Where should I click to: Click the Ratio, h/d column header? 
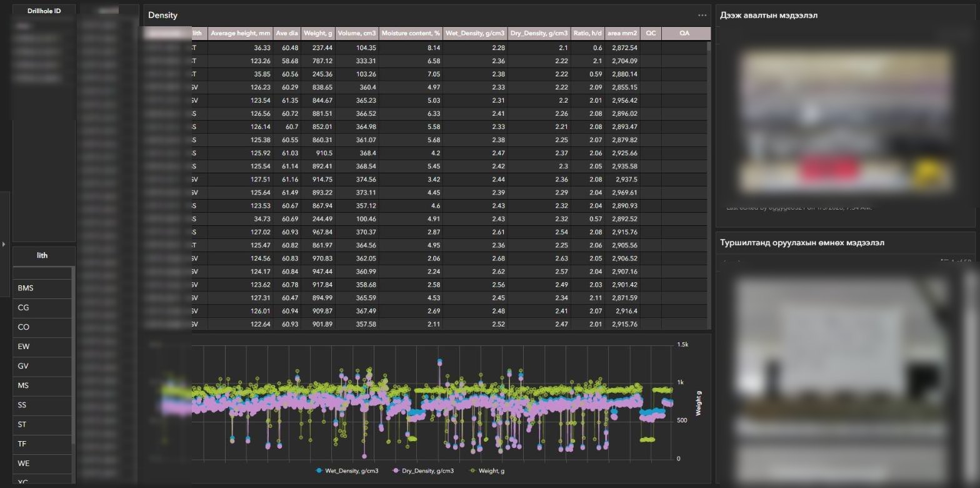(588, 33)
